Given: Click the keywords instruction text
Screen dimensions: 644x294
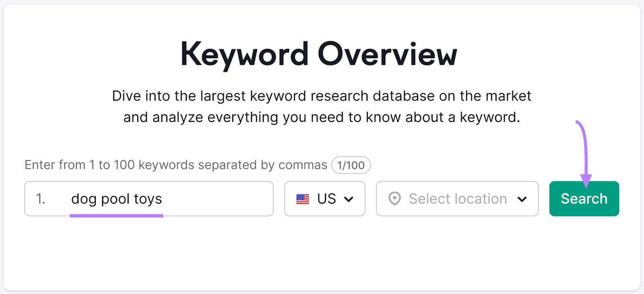Looking at the screenshot, I should coord(175,165).
